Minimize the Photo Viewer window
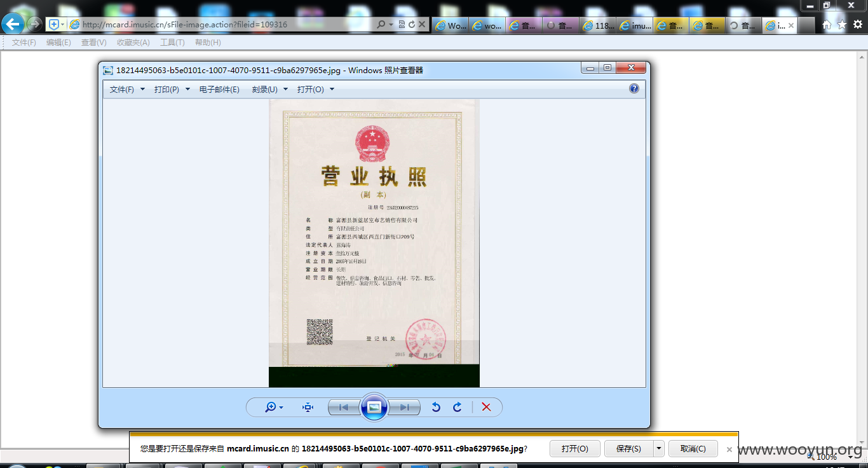This screenshot has height=468, width=868. pos(590,67)
